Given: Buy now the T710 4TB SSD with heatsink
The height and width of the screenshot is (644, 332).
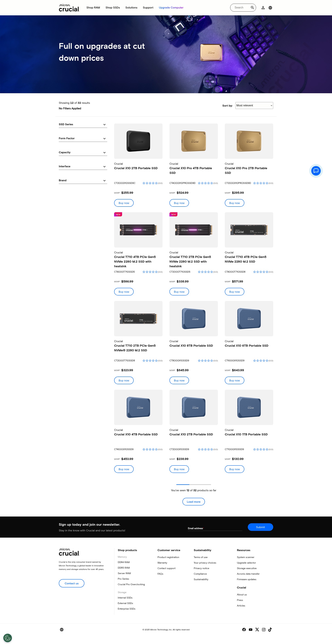Looking at the screenshot, I should point(124,292).
